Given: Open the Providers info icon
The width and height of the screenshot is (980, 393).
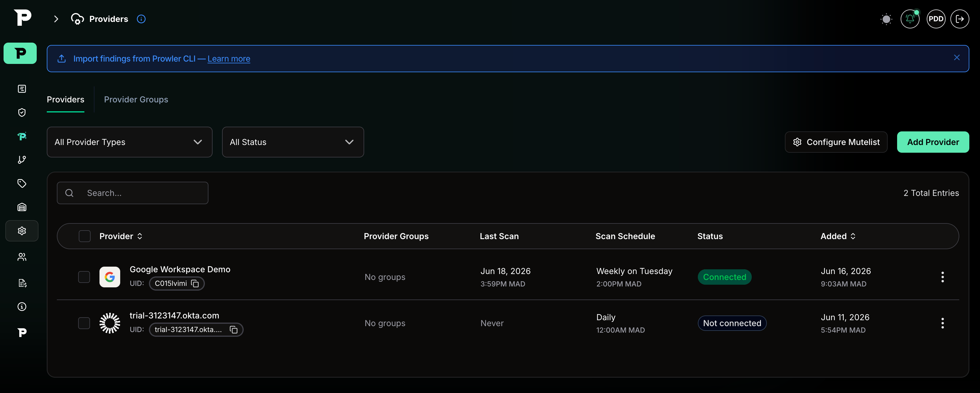Looking at the screenshot, I should tap(141, 19).
